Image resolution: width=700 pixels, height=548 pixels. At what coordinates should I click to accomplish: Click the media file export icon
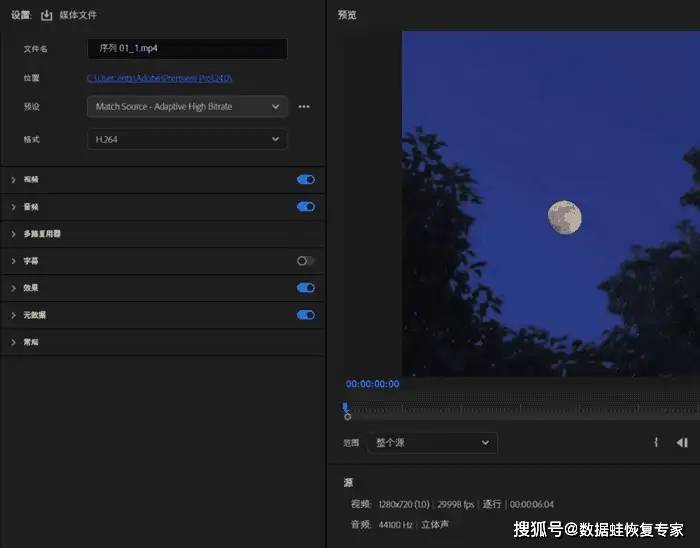click(46, 15)
